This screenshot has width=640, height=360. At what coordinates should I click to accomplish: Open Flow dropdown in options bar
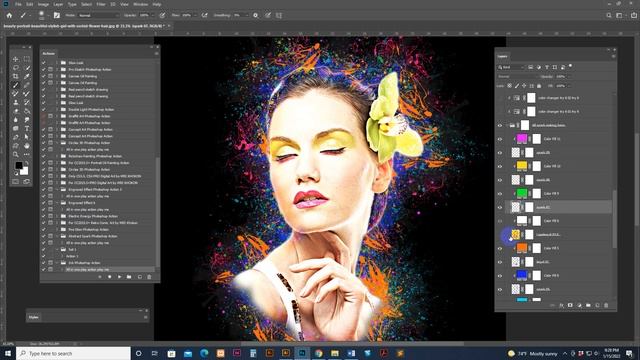[x=195, y=16]
